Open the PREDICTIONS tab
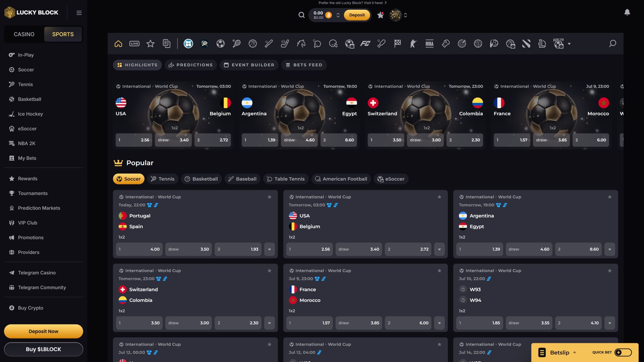This screenshot has width=644, height=362. click(191, 65)
